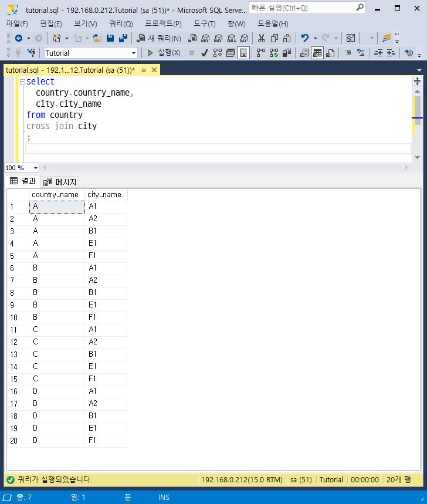
Task: Click the Save All icon
Action: tap(123, 38)
